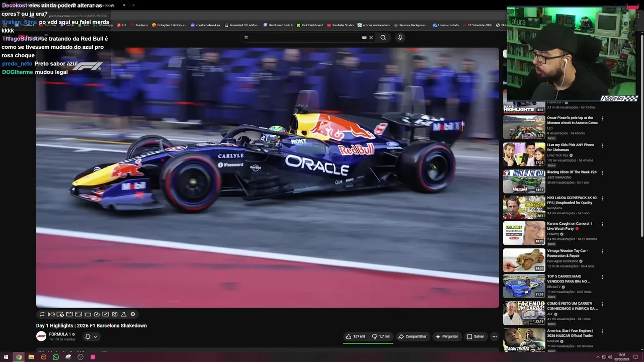Click the magnifier search button
The height and width of the screenshot is (362, 644).
(383, 37)
